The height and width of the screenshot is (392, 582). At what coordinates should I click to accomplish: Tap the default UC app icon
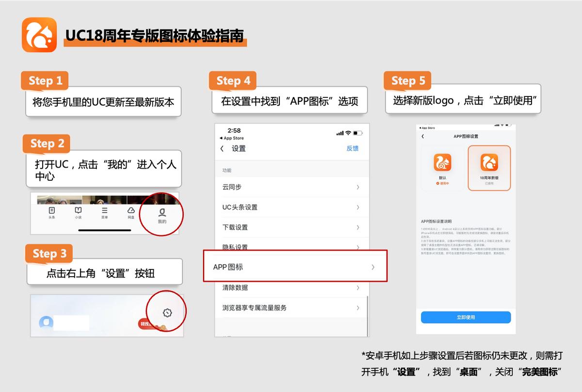pos(443,161)
